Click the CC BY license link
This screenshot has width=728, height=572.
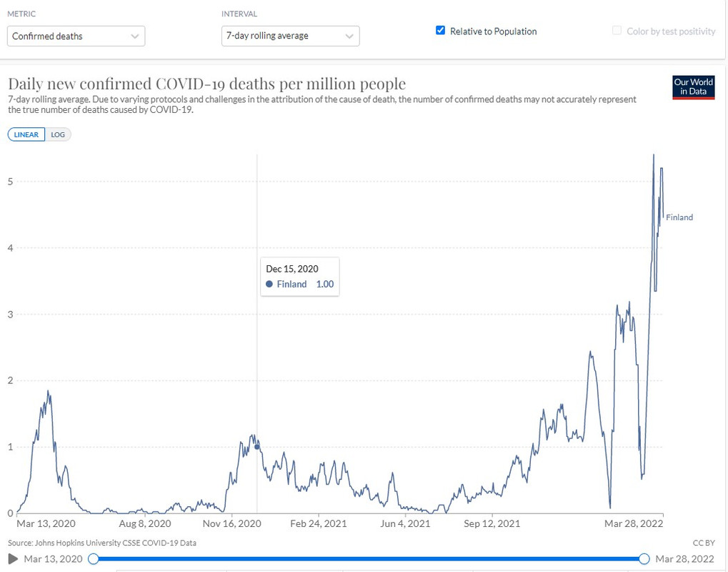point(704,543)
